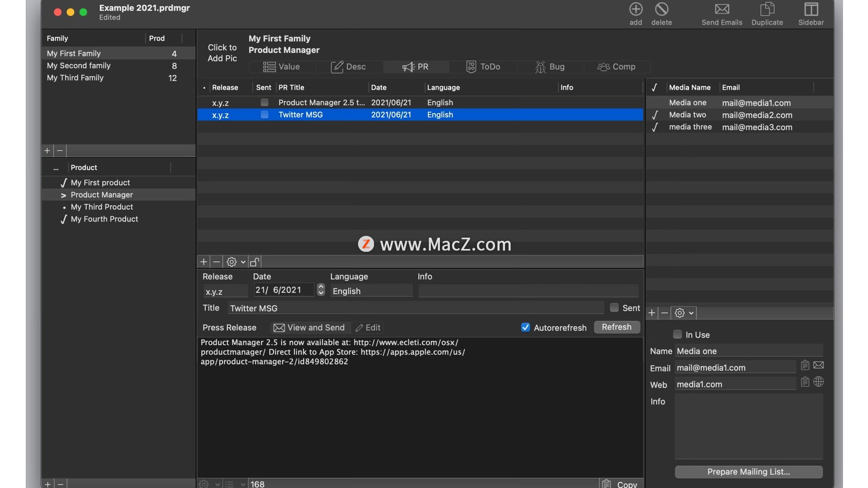Click the Language field showing English
Viewport: 868px width, 488px height.
click(371, 291)
